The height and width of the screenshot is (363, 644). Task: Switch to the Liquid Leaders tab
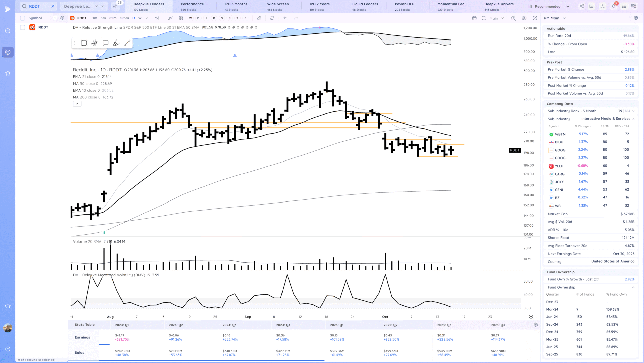point(365,6)
